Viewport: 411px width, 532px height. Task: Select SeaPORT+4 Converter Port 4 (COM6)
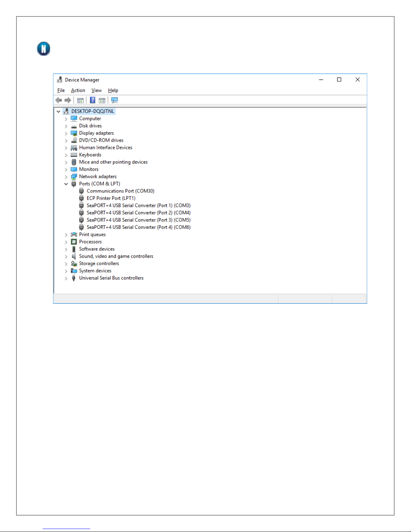click(x=139, y=227)
